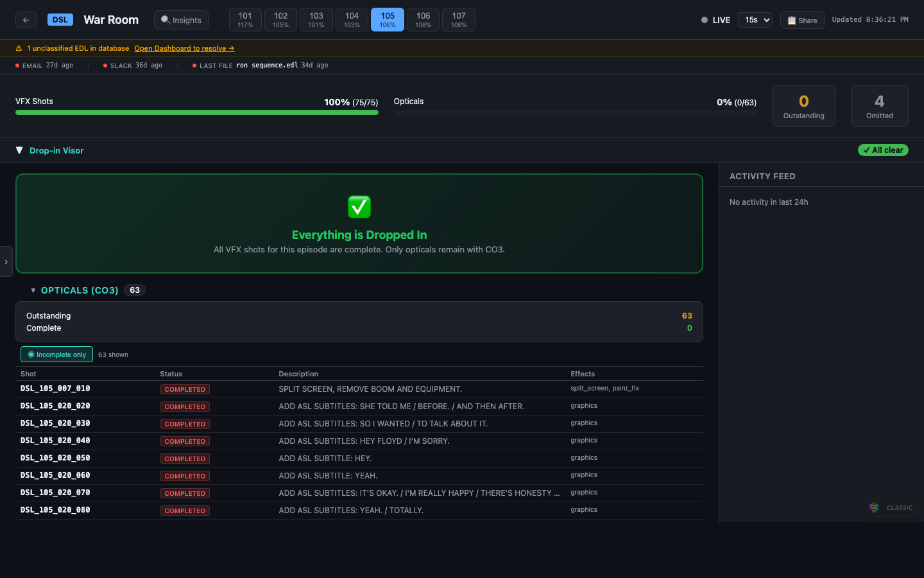The height and width of the screenshot is (578, 924).
Task: Click COMPLETED status badge for DSL_105_020_080
Action: coord(185,511)
